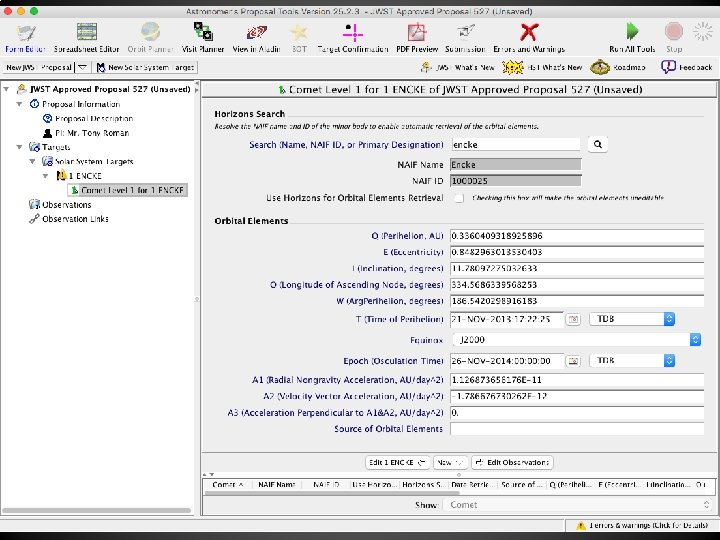The width and height of the screenshot is (720, 540).
Task: Open the Spreadsheet Editor
Action: click(86, 38)
